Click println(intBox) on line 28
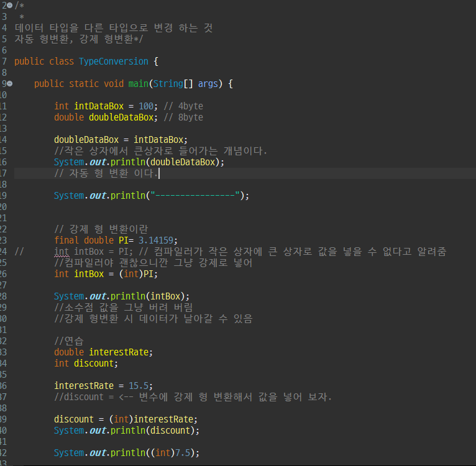This screenshot has width=476, height=466. [x=147, y=296]
